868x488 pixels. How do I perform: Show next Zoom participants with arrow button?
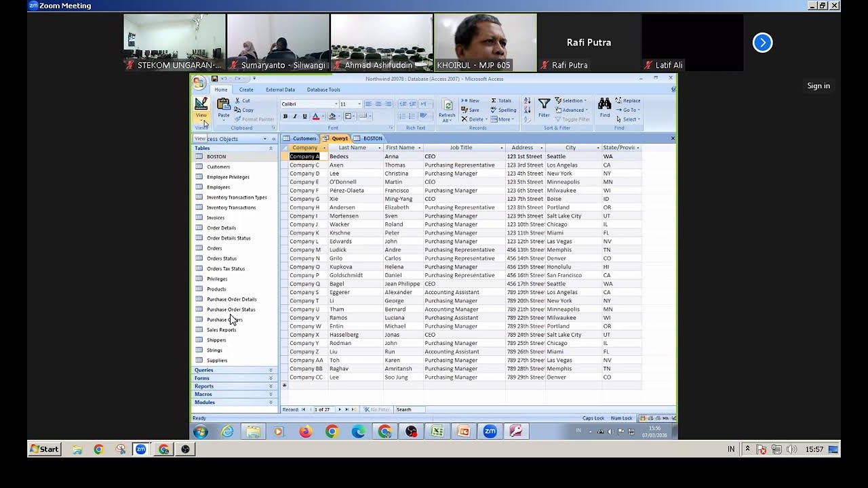[x=762, y=43]
